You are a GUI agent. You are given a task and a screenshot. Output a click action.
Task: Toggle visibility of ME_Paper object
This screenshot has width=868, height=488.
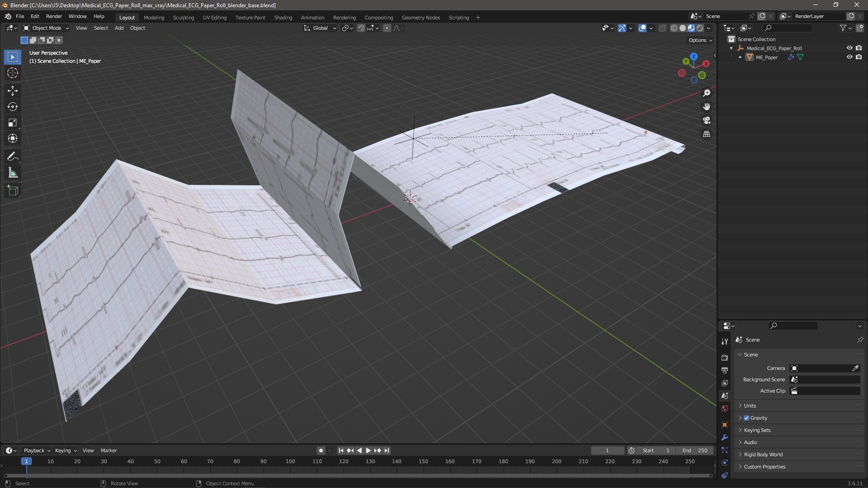click(x=849, y=56)
